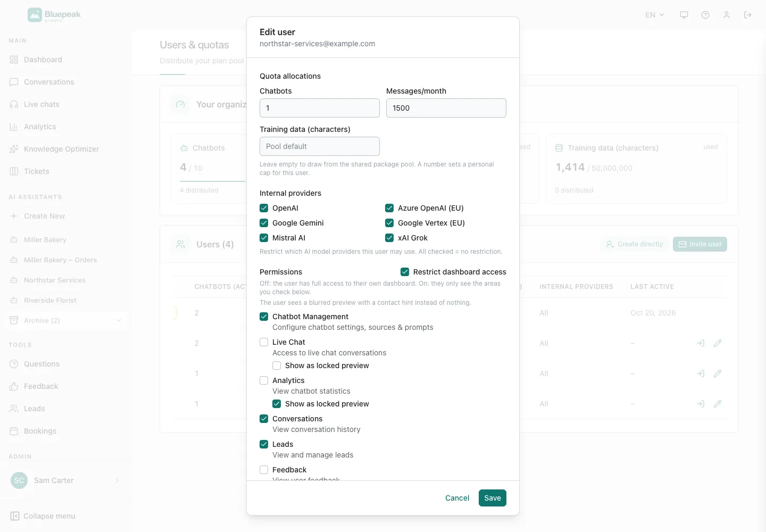Click the Chatbots quota input field
This screenshot has width=766, height=532.
pos(320,108)
